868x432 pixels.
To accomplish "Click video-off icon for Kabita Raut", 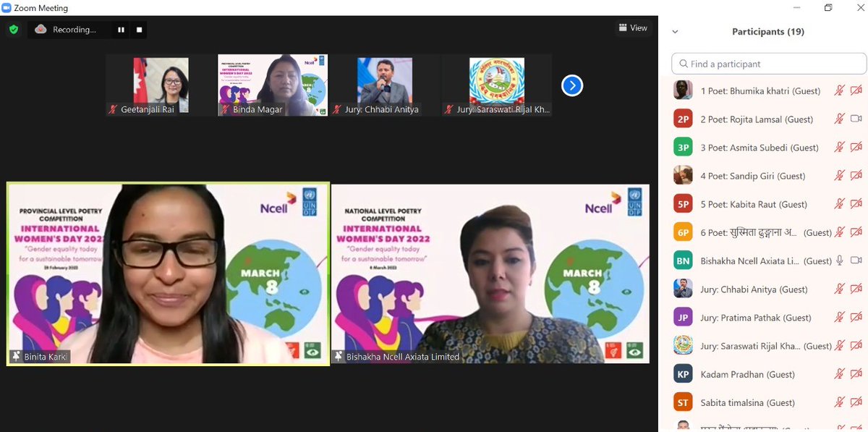I will click(x=856, y=204).
